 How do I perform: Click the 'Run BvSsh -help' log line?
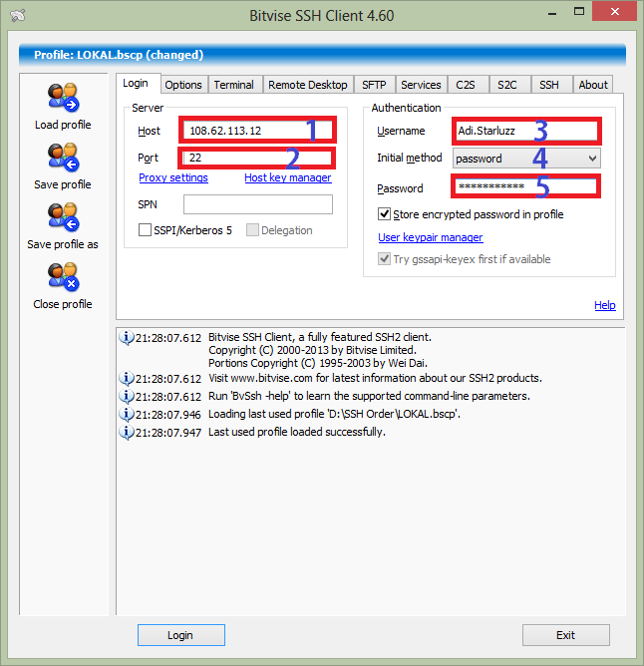[369, 396]
